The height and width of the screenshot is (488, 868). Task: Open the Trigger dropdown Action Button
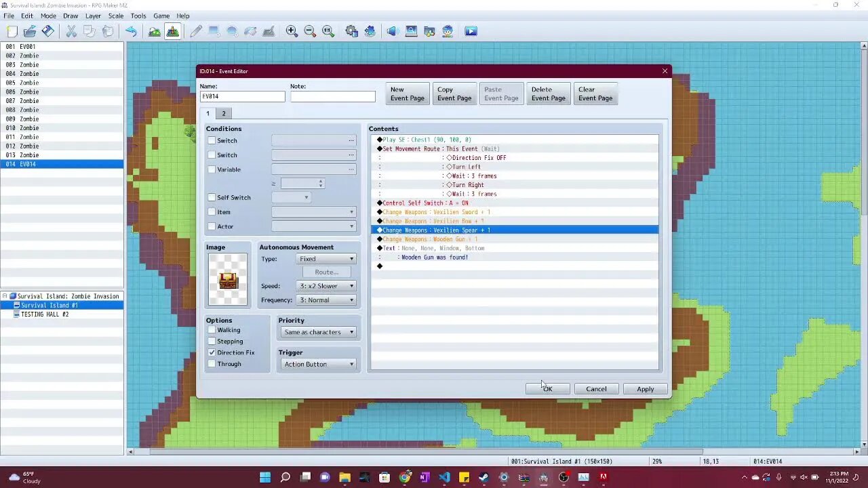[318, 364]
